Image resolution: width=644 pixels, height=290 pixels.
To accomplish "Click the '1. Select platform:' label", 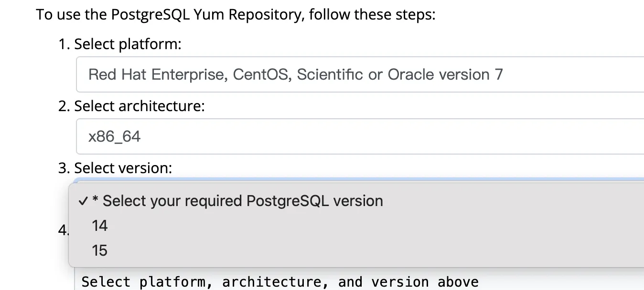I will 120,44.
